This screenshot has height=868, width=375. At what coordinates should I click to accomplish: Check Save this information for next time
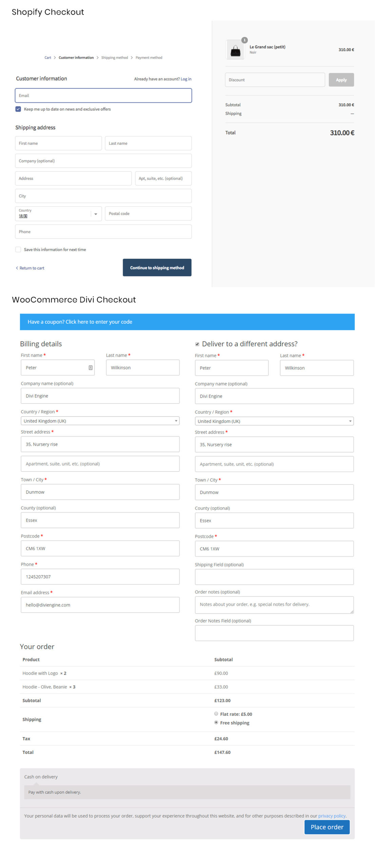18,249
